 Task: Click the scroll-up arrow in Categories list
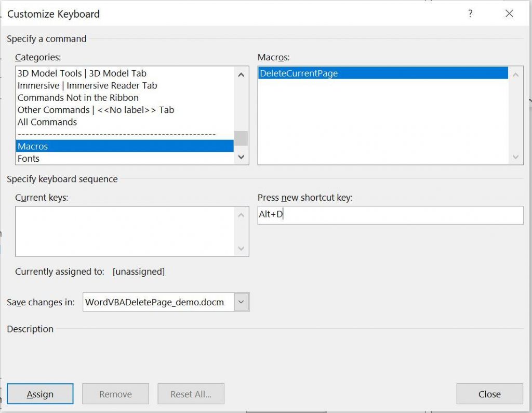coord(241,74)
